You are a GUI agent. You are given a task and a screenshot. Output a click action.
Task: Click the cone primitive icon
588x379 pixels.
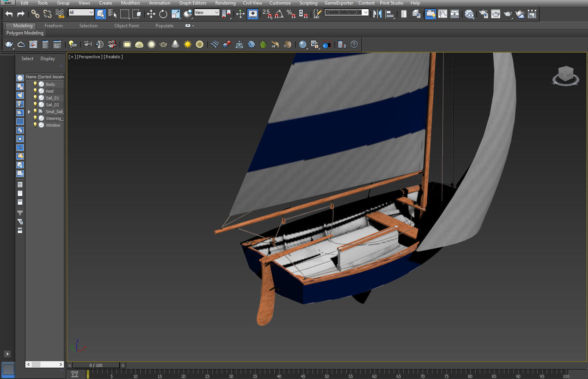pos(175,44)
